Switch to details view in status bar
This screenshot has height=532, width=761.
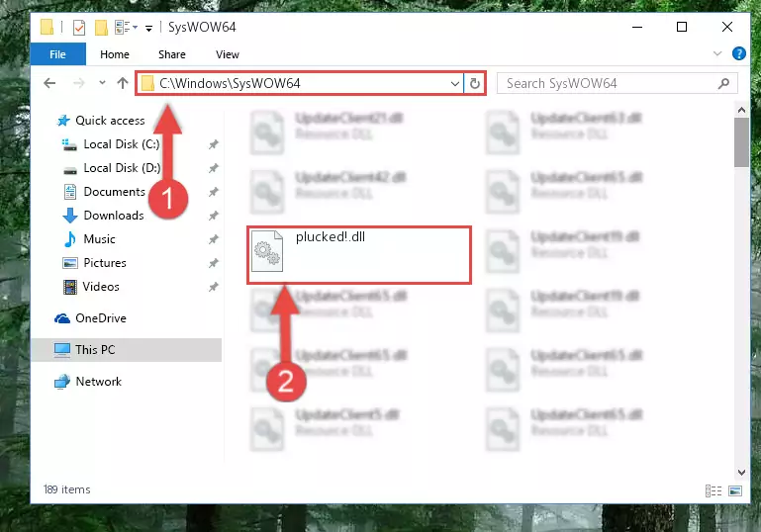point(713,490)
